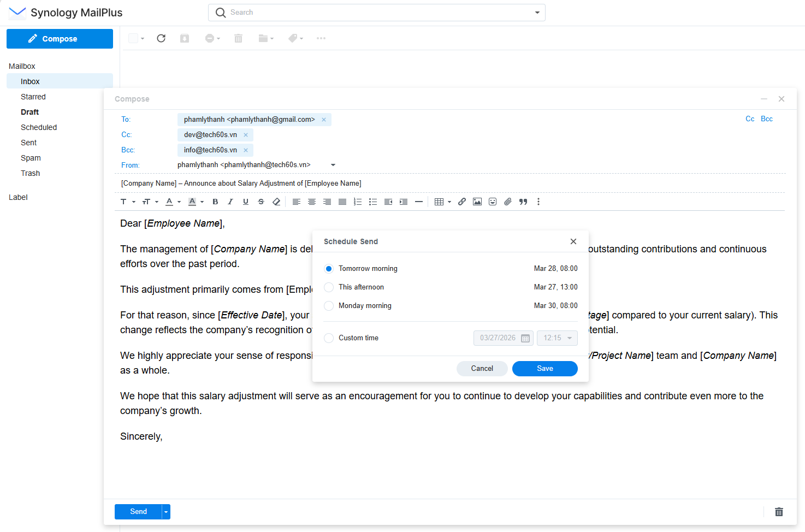Toggle bold formatting in editor toolbar

point(215,202)
